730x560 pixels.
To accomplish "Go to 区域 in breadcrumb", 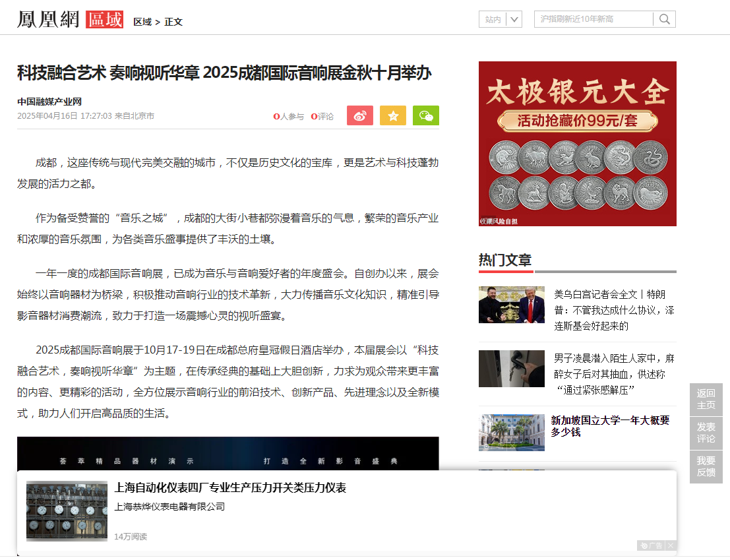I will pyautogui.click(x=142, y=22).
